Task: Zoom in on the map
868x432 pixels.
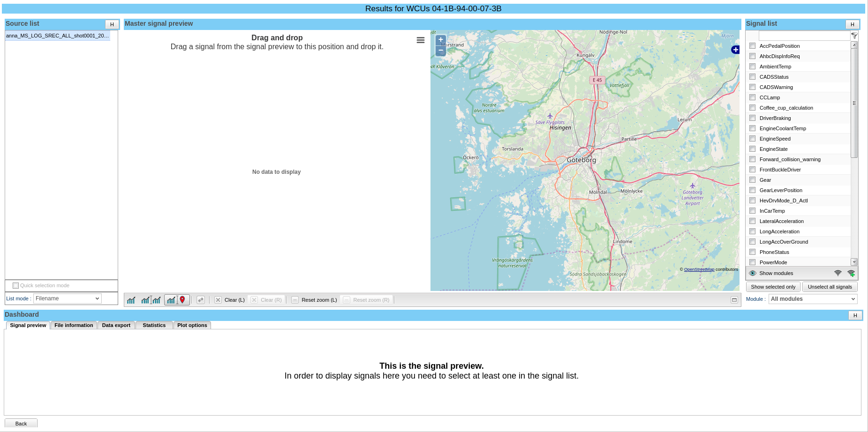Action: pos(440,40)
